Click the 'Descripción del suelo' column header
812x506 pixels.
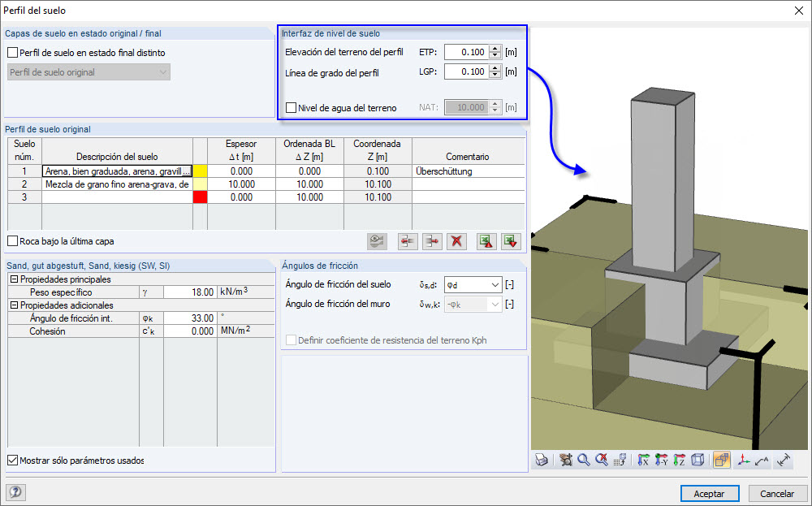117,151
